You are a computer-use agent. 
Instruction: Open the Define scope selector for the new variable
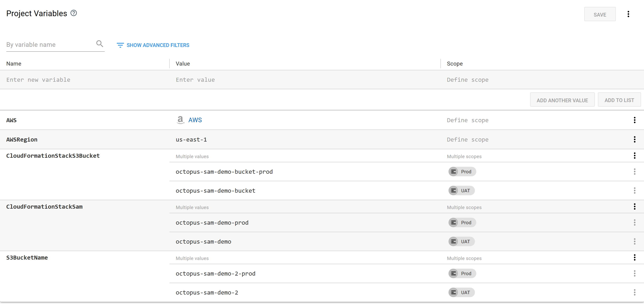[467, 80]
